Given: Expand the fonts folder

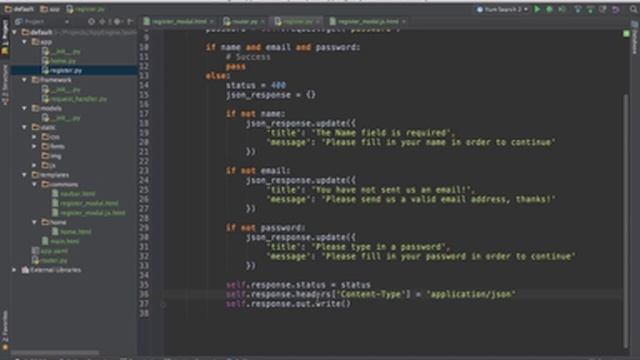Looking at the screenshot, I should click(x=34, y=146).
